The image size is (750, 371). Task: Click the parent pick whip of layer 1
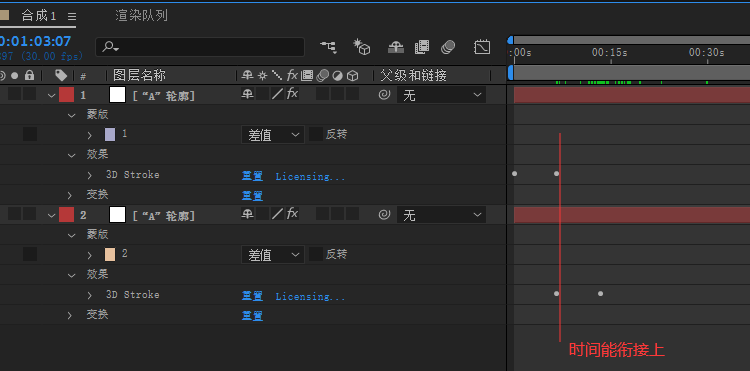(x=384, y=95)
